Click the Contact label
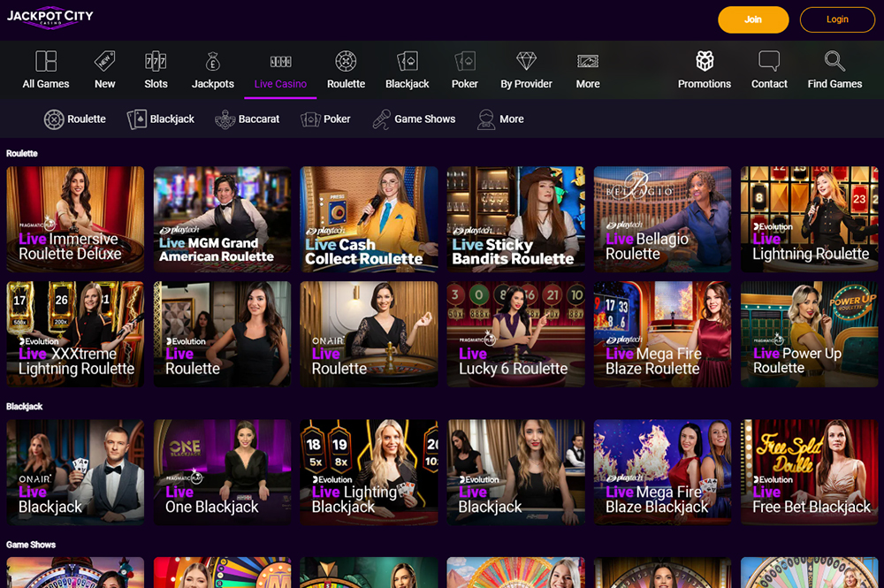884x588 pixels. click(769, 84)
